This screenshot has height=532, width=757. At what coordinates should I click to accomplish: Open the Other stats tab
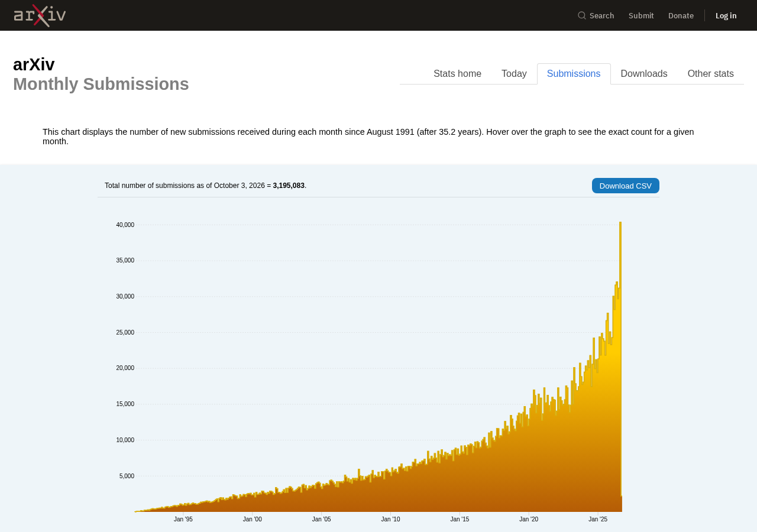(x=710, y=74)
